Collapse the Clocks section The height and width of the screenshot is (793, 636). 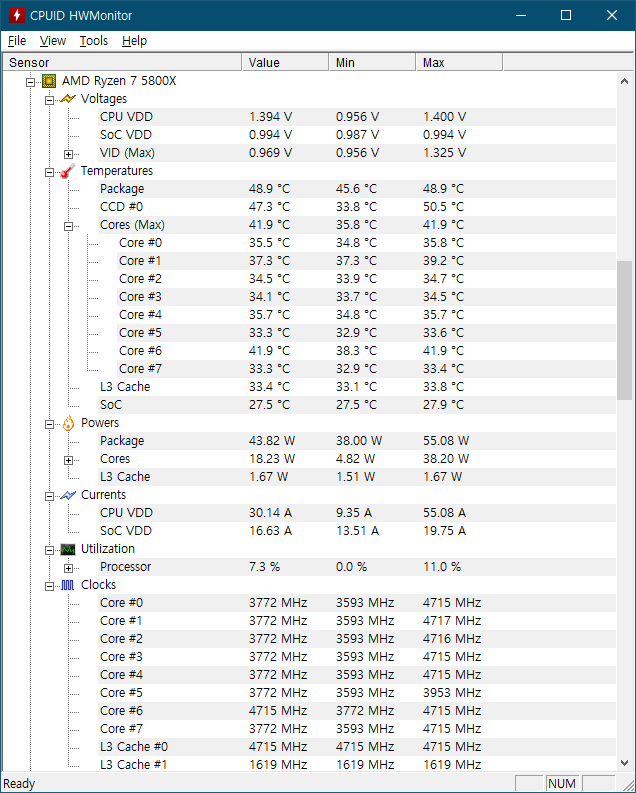tap(50, 587)
